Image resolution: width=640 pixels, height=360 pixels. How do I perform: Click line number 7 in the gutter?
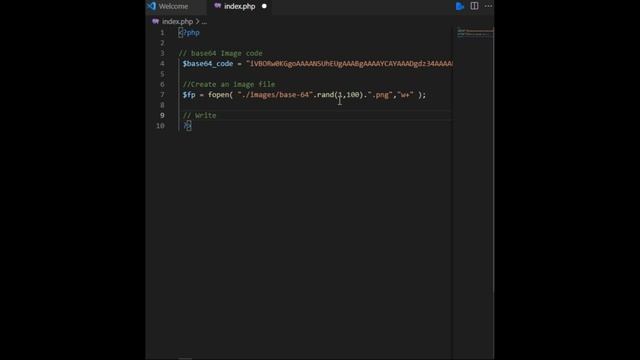162,95
